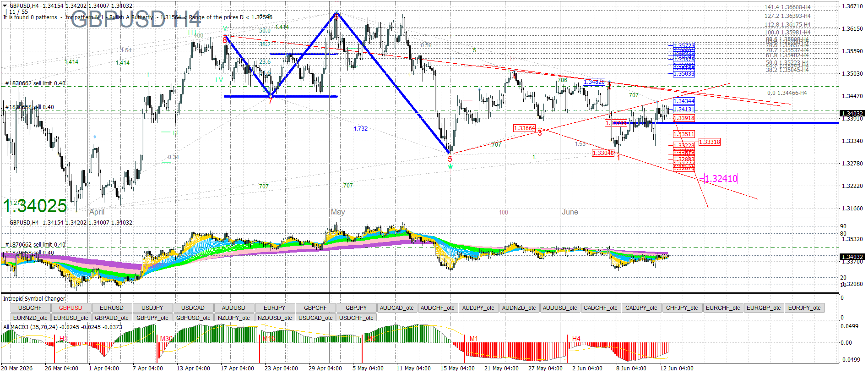Switch to the EURUSD_otc symbol
Screen dimensions: 868x374
(x=71, y=318)
